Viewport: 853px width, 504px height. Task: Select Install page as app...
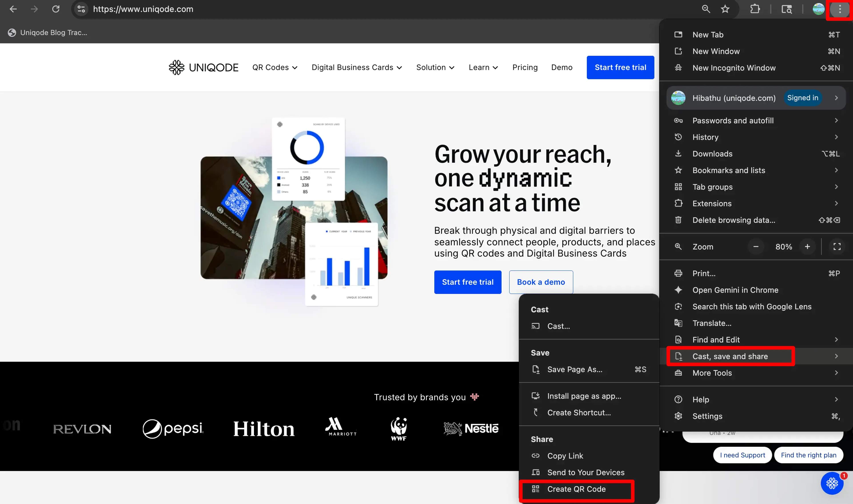(589, 396)
